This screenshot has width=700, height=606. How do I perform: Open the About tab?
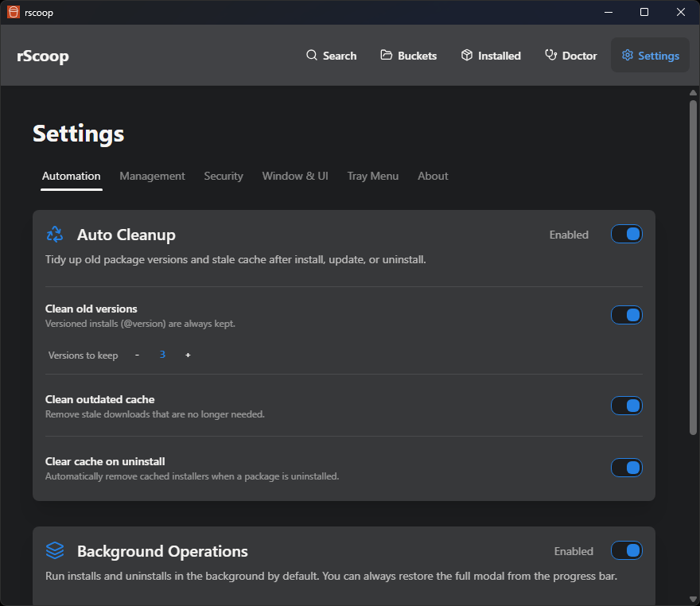tap(433, 177)
